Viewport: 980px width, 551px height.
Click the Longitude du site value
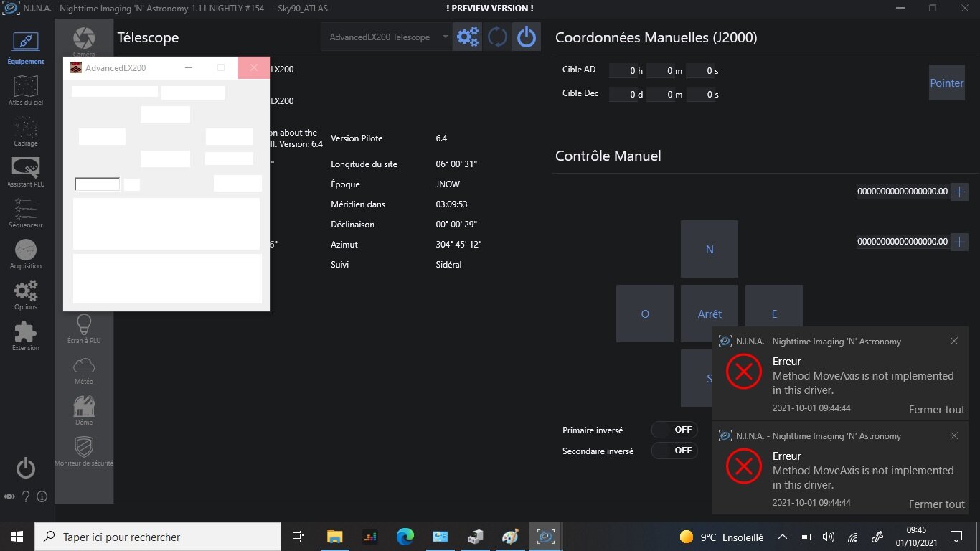[456, 164]
